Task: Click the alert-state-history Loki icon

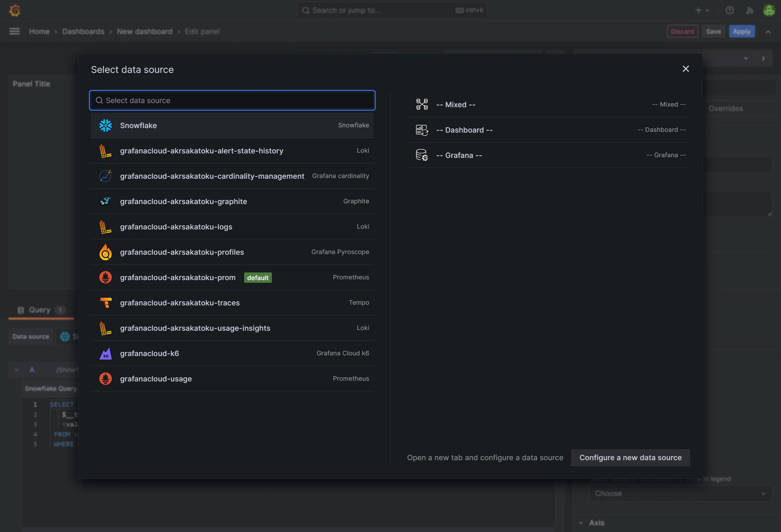Action: (x=106, y=151)
